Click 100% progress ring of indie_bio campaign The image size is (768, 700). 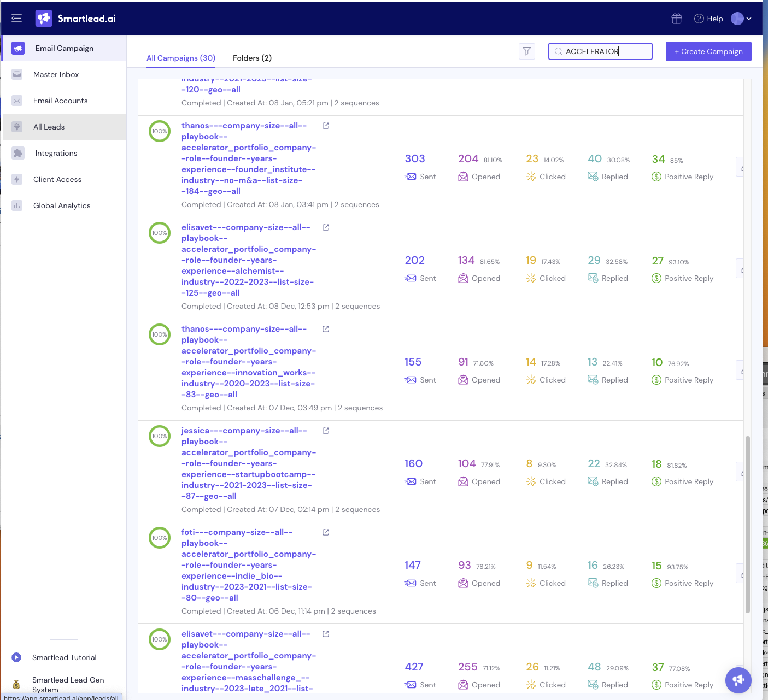pyautogui.click(x=160, y=538)
